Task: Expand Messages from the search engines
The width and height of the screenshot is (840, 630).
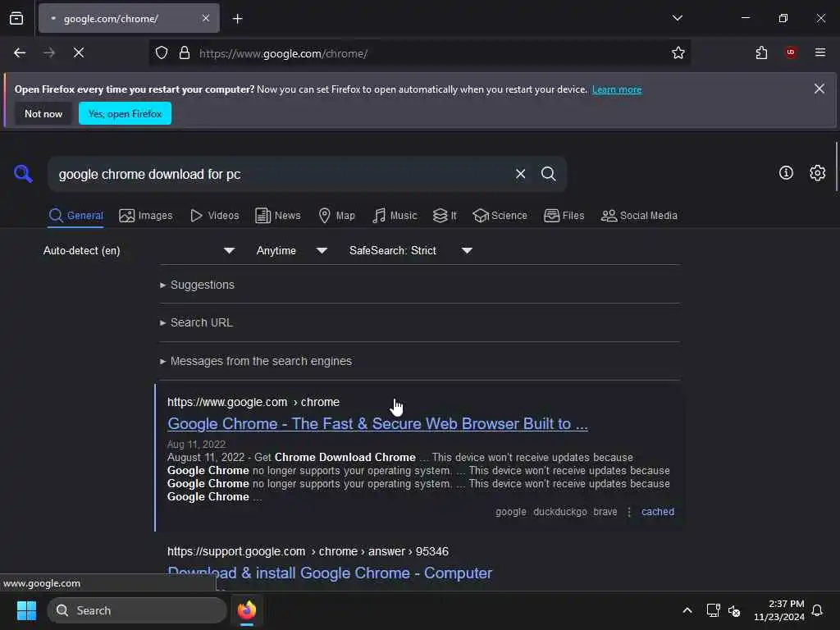Action: [x=256, y=361]
